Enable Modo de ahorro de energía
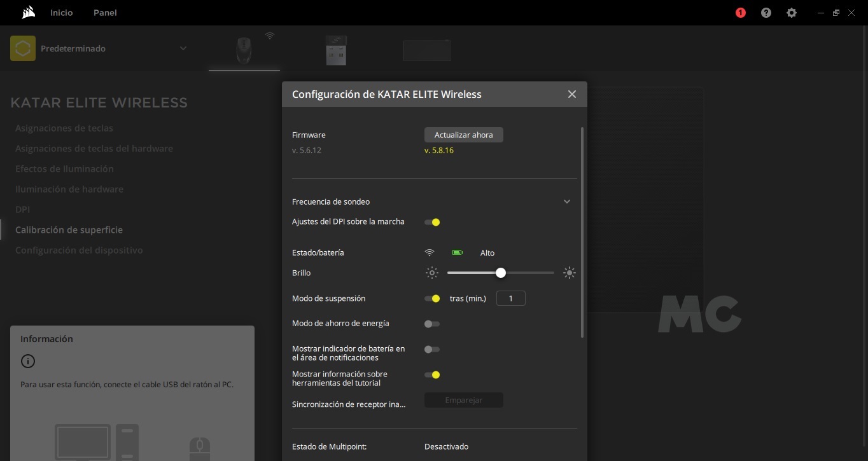 432,324
